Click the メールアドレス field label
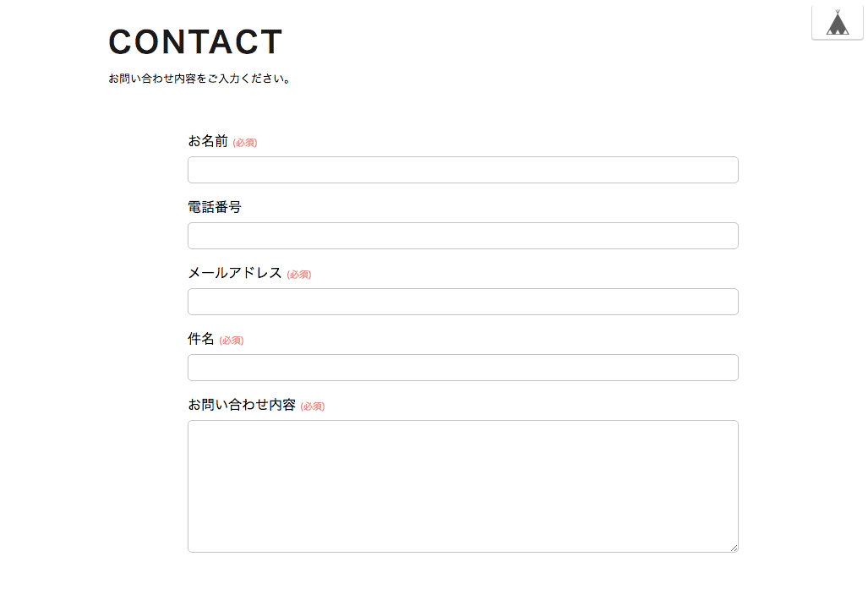868x589 pixels. click(235, 273)
